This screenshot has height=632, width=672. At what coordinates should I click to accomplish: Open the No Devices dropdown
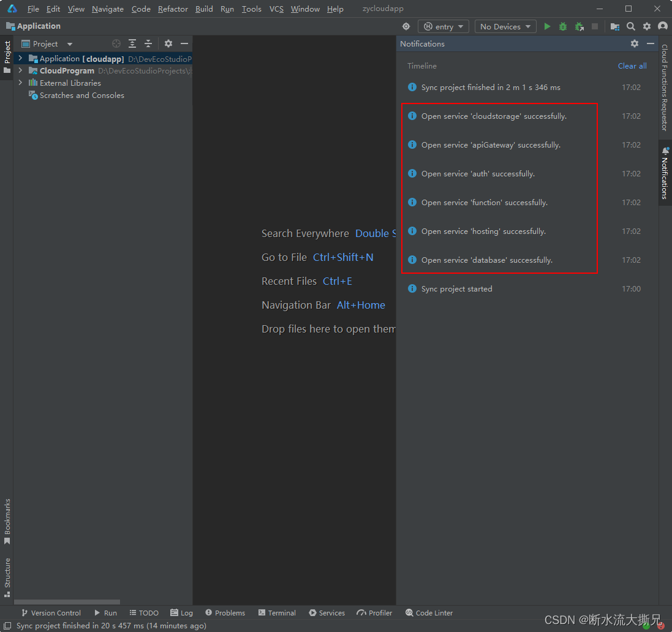pyautogui.click(x=505, y=26)
